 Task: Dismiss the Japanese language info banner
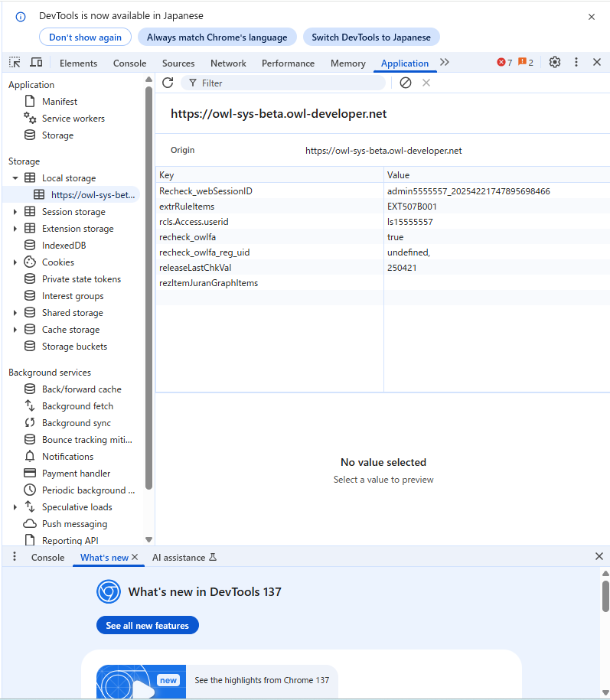[591, 17]
